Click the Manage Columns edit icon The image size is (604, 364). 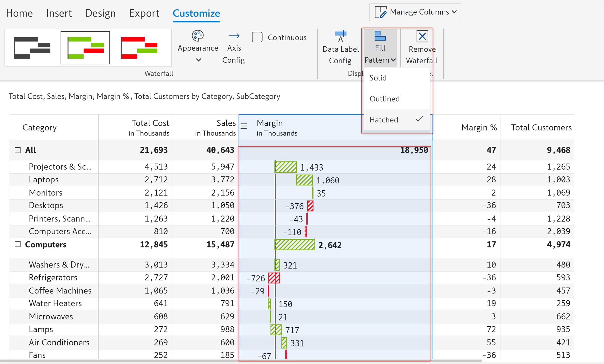point(380,12)
